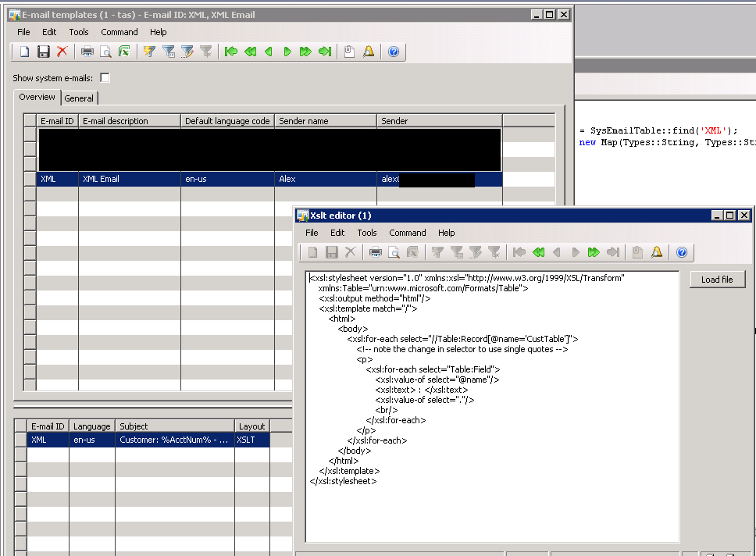Open the Tools menu in E-mail templates

tap(78, 32)
